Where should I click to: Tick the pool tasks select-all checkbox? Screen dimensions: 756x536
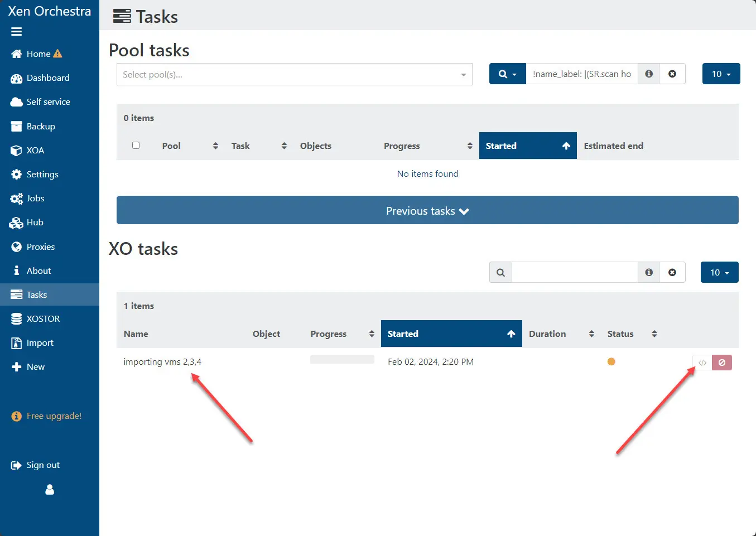tap(136, 145)
